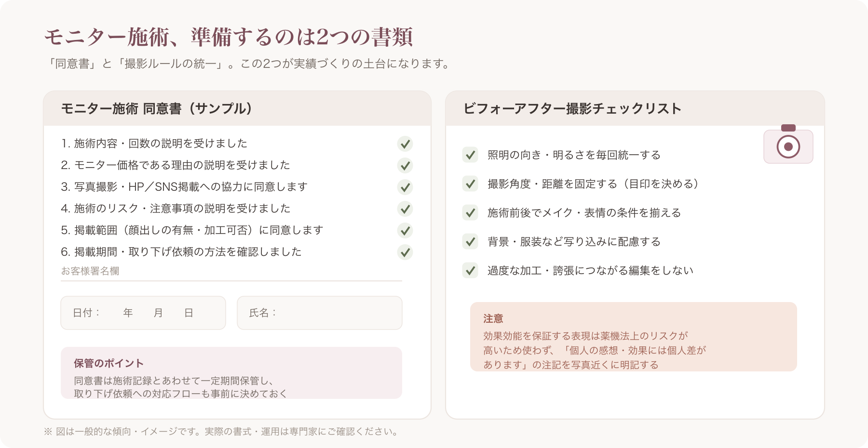Click text 1. 施術内容・回数の説明を受けました

(154, 143)
